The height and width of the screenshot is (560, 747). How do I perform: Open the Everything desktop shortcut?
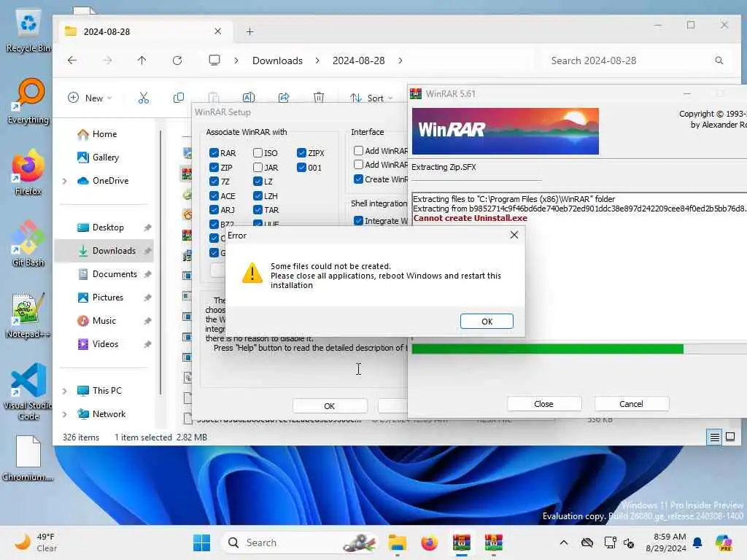(28, 101)
